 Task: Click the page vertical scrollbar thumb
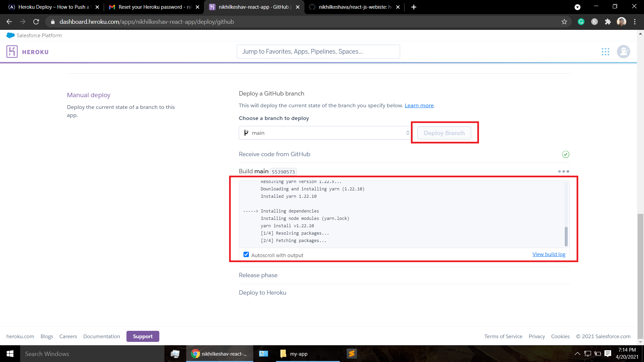[640, 276]
